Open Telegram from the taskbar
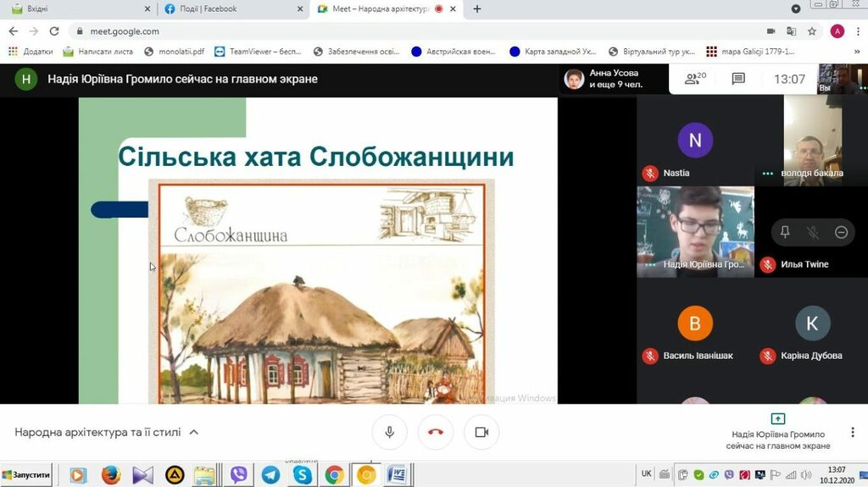 click(x=271, y=475)
